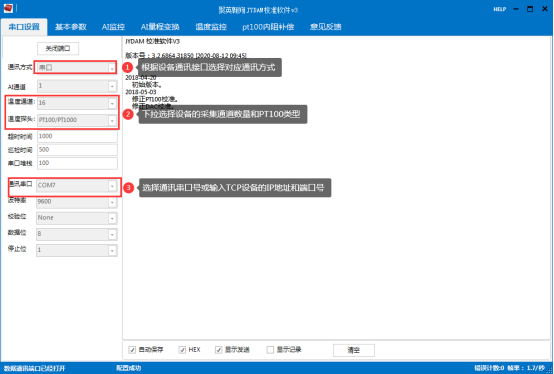Click the 超时时间 field with 1000
Image resolution: width=554 pixels, height=374 pixels.
click(77, 136)
